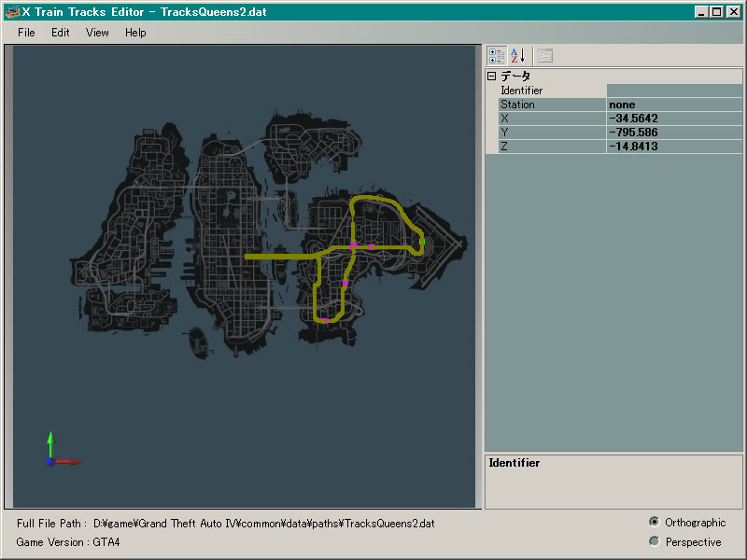
Task: Click the Identifier value field
Action: [674, 91]
